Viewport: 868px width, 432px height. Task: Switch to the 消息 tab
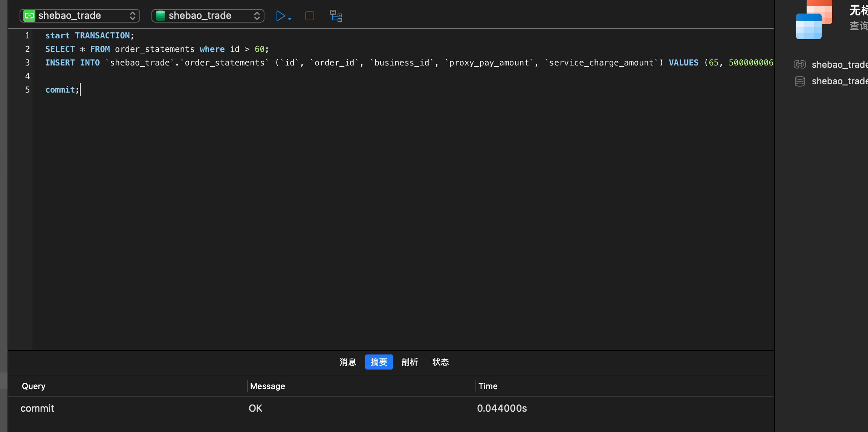pyautogui.click(x=348, y=362)
